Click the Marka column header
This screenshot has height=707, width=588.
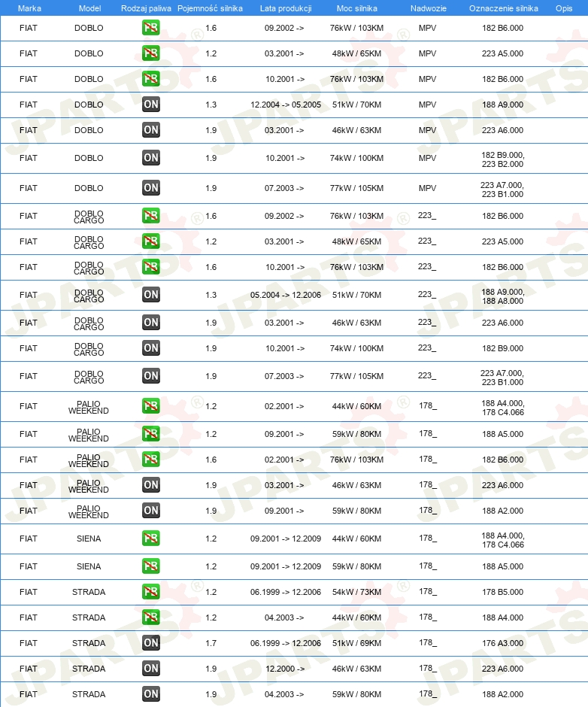29,8
